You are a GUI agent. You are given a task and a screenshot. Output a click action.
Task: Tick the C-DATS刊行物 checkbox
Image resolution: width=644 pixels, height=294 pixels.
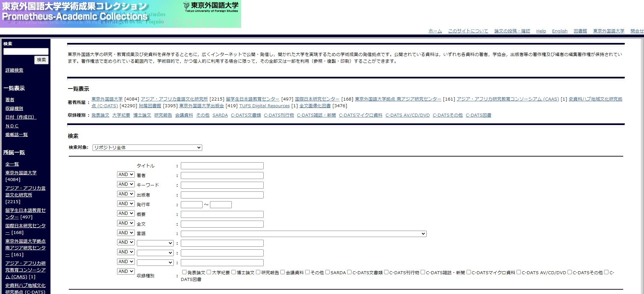[x=386, y=272]
